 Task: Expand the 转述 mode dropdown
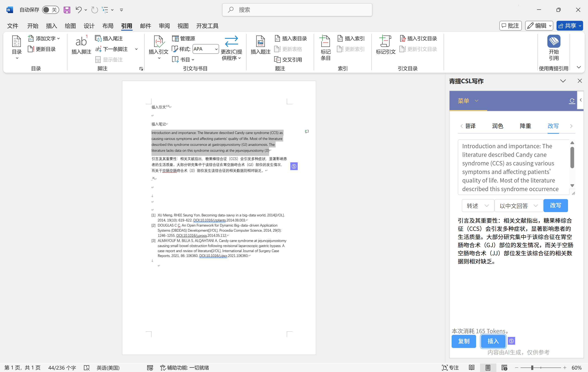[x=478, y=206]
